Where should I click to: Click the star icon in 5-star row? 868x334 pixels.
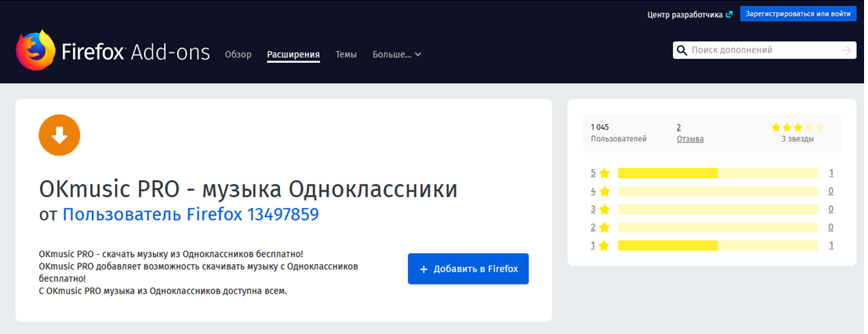(x=605, y=173)
